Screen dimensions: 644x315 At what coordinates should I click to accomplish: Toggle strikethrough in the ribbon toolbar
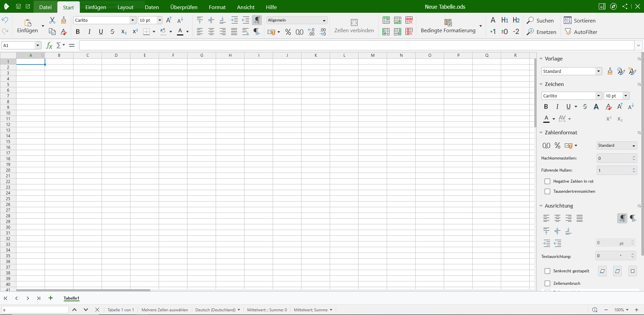pos(112,32)
